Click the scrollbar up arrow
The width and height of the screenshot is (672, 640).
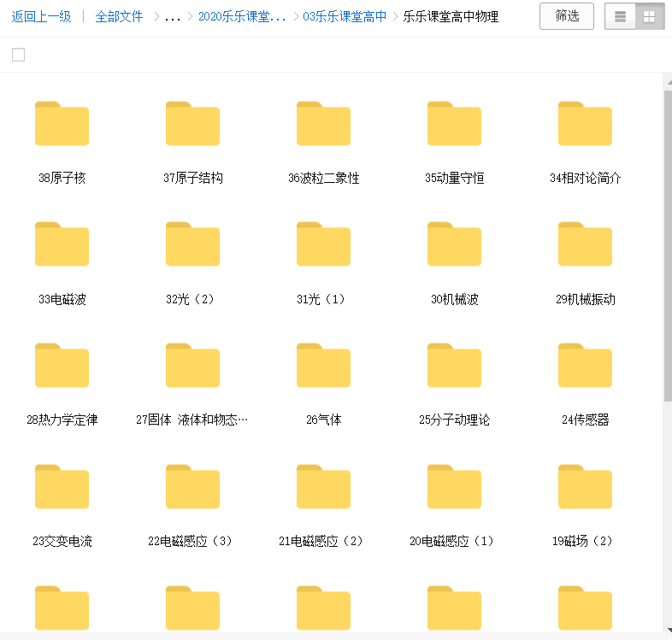pyautogui.click(x=669, y=82)
